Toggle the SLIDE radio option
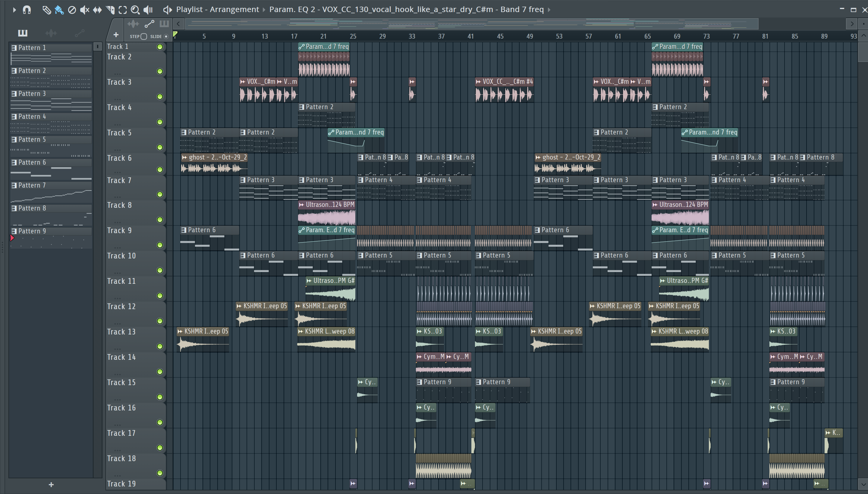This screenshot has height=494, width=868. (x=166, y=37)
